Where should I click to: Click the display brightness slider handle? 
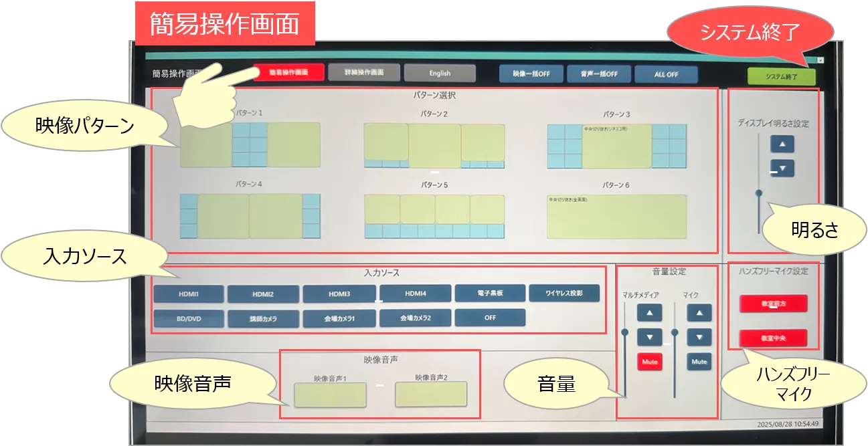758,193
